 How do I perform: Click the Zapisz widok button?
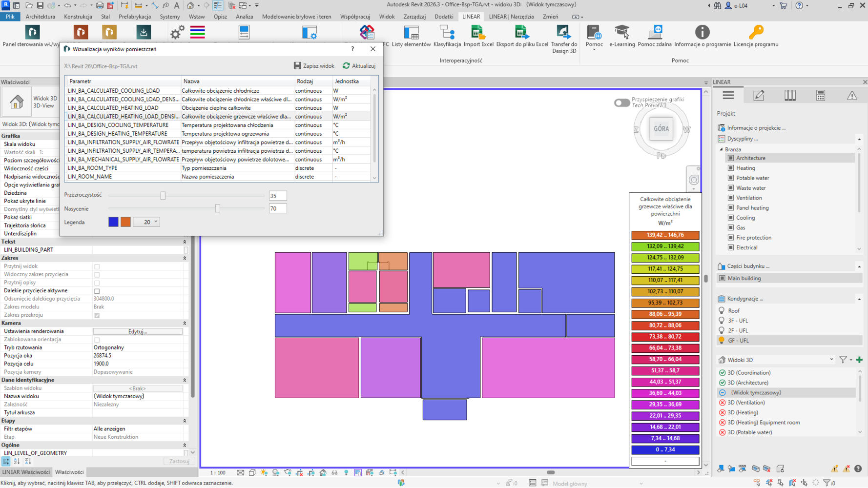314,66
